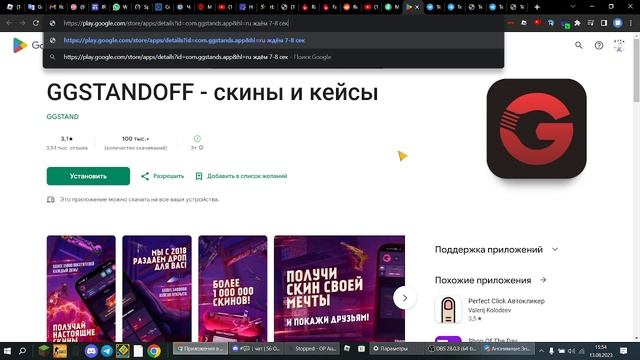This screenshot has height=360, width=640.
Task: Open Похожие приложения arrow
Action: (543, 280)
